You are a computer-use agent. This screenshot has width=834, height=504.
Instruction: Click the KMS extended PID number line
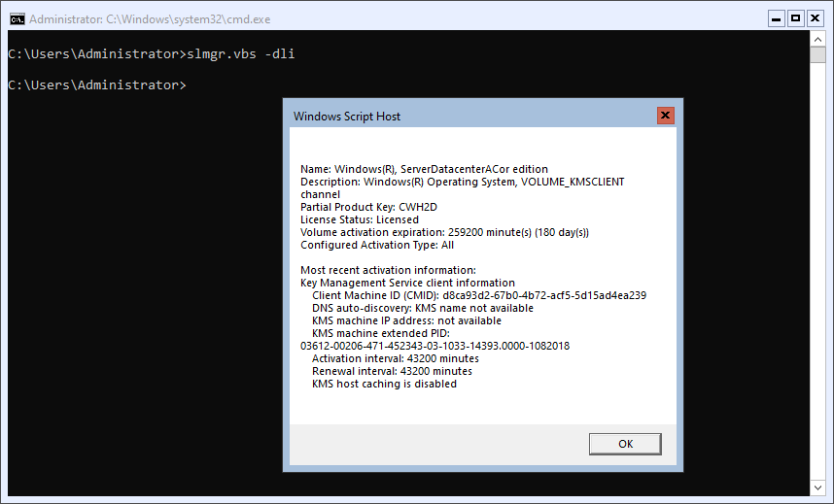pyautogui.click(x=435, y=346)
